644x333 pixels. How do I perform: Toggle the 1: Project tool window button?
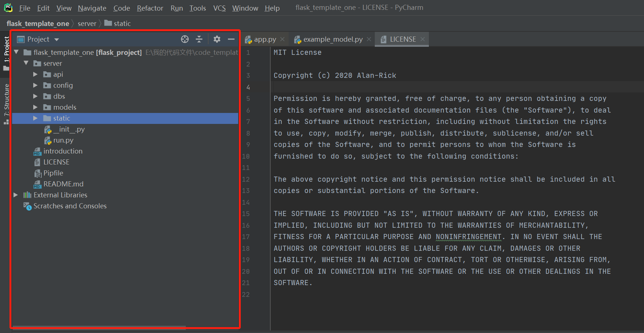tap(6, 54)
